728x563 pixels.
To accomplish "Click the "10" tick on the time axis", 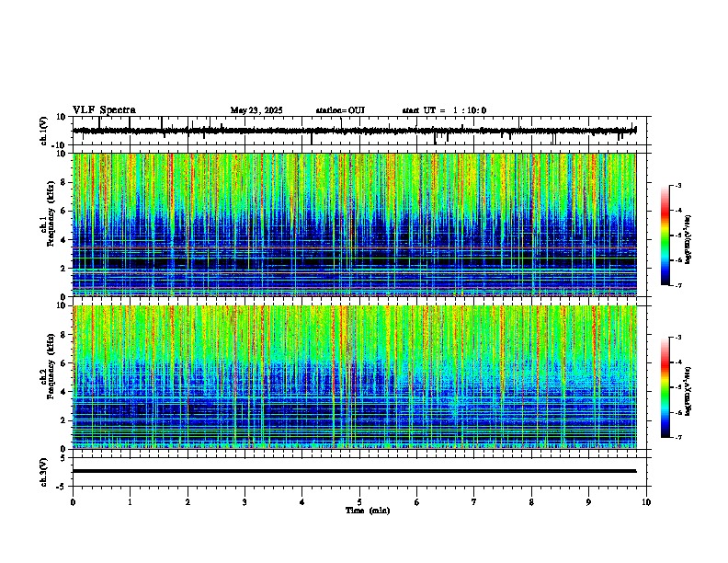I will point(646,502).
